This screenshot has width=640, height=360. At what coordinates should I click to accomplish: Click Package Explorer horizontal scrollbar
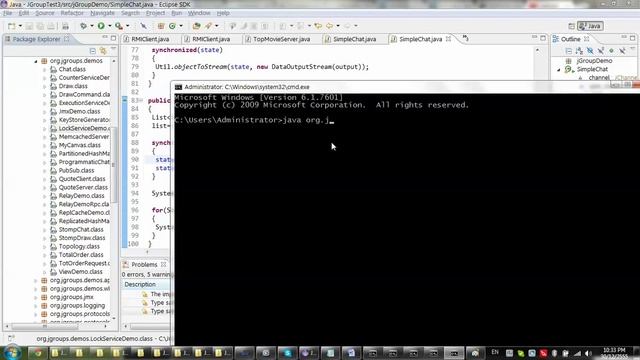coord(45,327)
